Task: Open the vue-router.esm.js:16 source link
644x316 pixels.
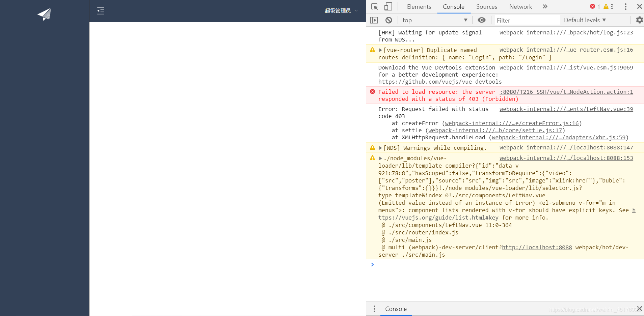Action: point(566,50)
